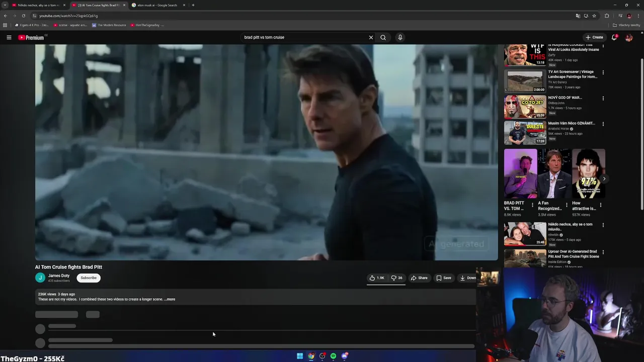The height and width of the screenshot is (362, 644).
Task: Open A Fan Recognized short thumbnail
Action: point(554,173)
